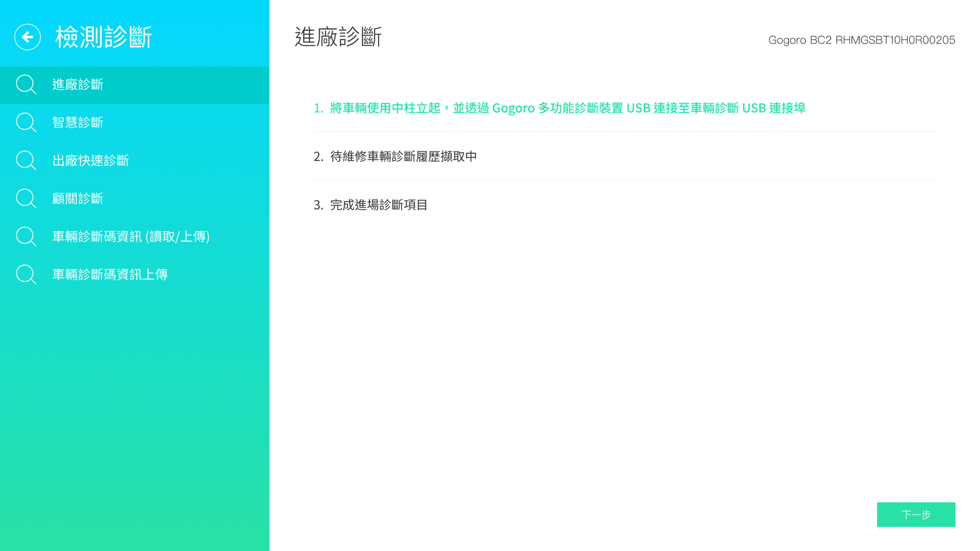Click step 2 待維修車輛診斷履歷擷取中
The height and width of the screenshot is (551, 980).
point(395,156)
